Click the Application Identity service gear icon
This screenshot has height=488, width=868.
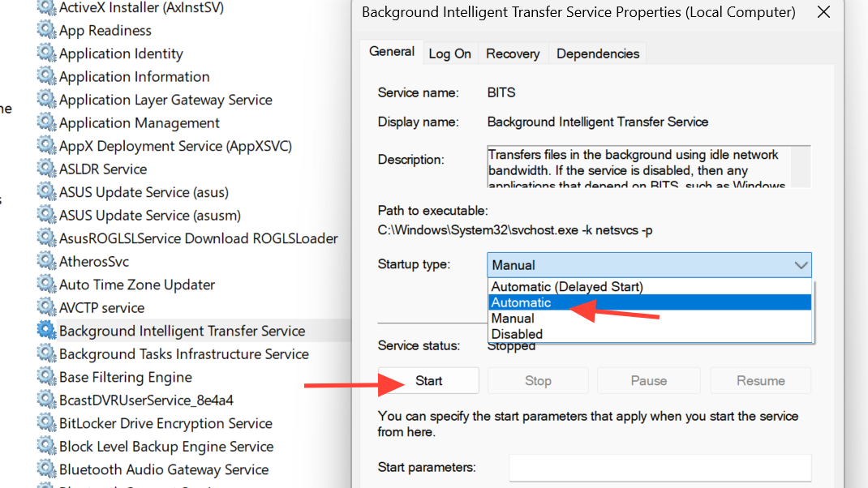click(47, 54)
